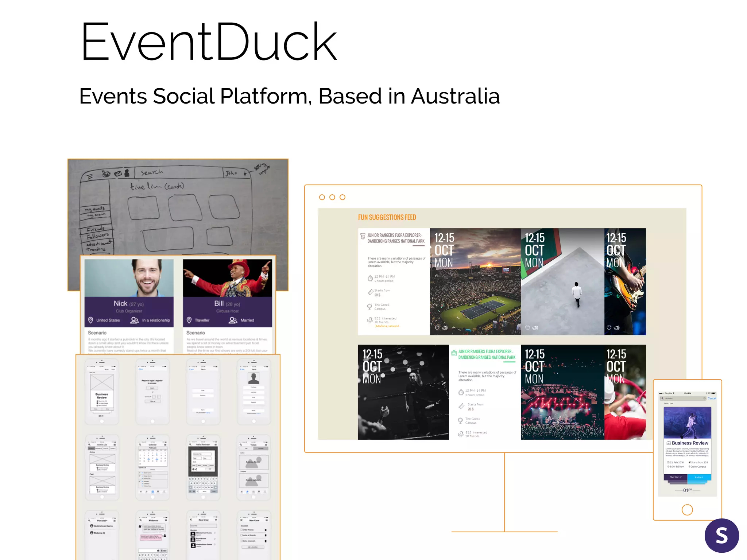Viewport: 747px width, 560px height.
Task: Select the Nick persona card photo
Action: point(129,278)
